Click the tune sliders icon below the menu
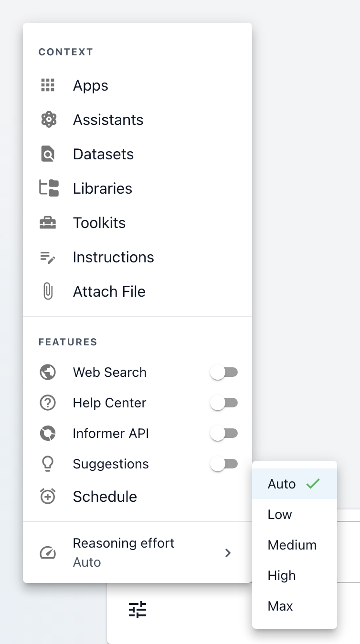The width and height of the screenshot is (360, 644). coord(138,610)
